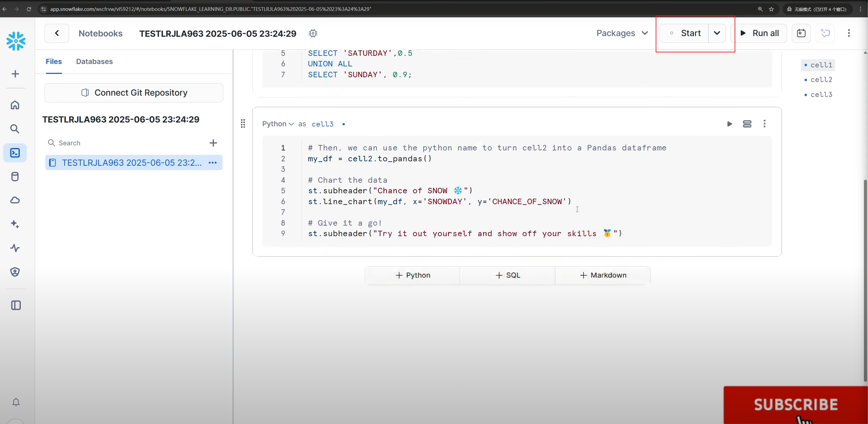Image resolution: width=868 pixels, height=424 pixels.
Task: Click the st.line_chart code line
Action: [439, 201]
